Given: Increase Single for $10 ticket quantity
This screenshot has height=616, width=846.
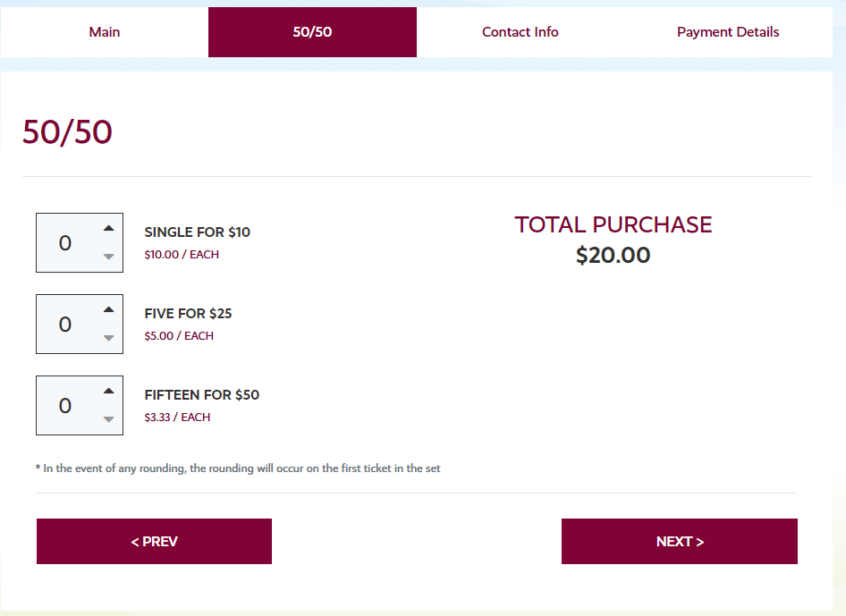Looking at the screenshot, I should tap(108, 228).
